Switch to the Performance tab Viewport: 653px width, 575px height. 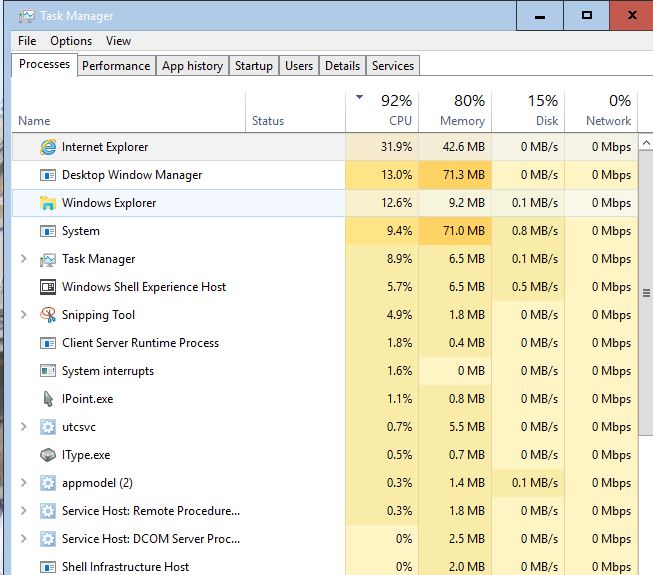pyautogui.click(x=116, y=66)
